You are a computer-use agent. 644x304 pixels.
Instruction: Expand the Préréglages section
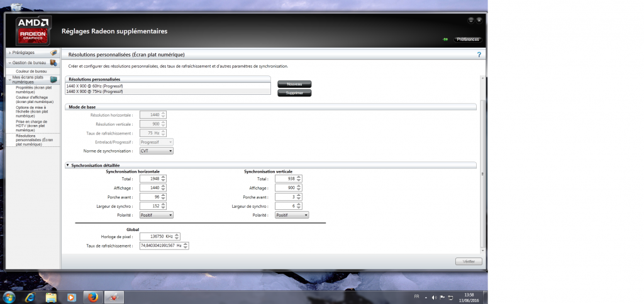9,53
